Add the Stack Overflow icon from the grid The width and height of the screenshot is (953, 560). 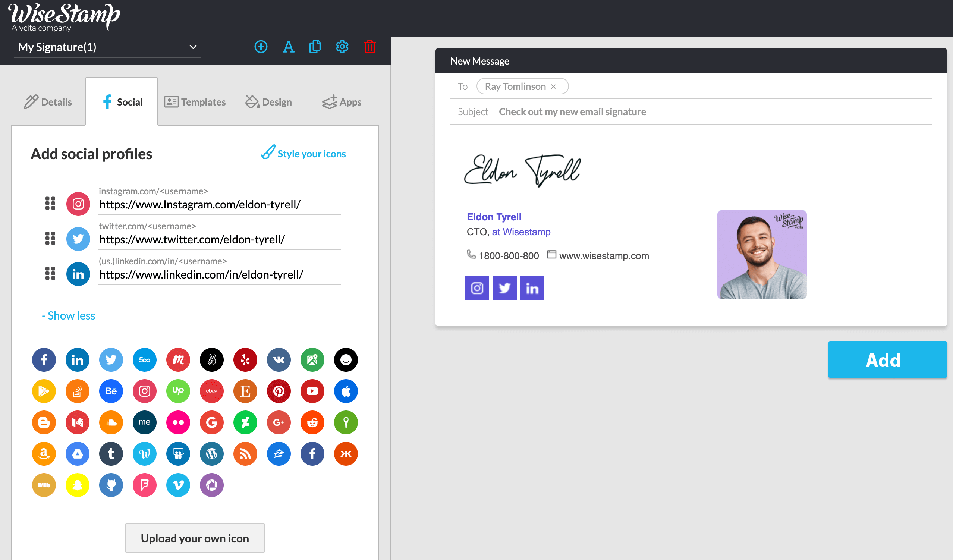coord(78,391)
